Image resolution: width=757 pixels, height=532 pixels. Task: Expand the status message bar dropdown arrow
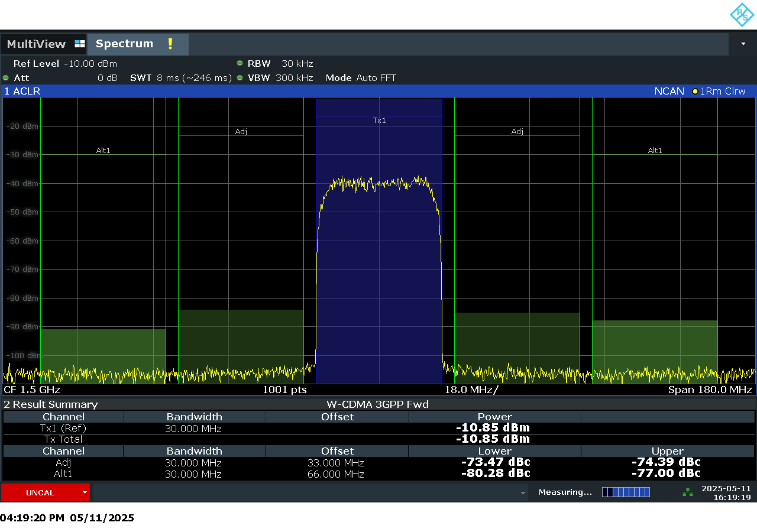click(x=523, y=492)
